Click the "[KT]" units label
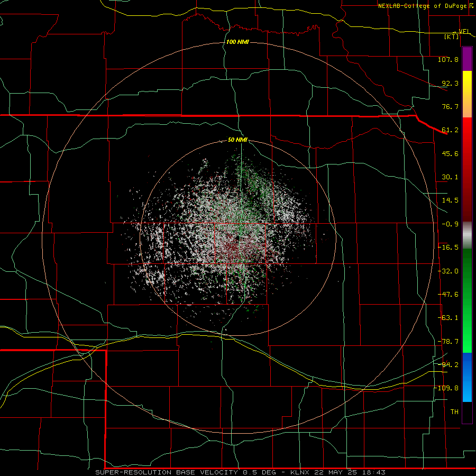This screenshot has width=476, height=476. [452, 36]
